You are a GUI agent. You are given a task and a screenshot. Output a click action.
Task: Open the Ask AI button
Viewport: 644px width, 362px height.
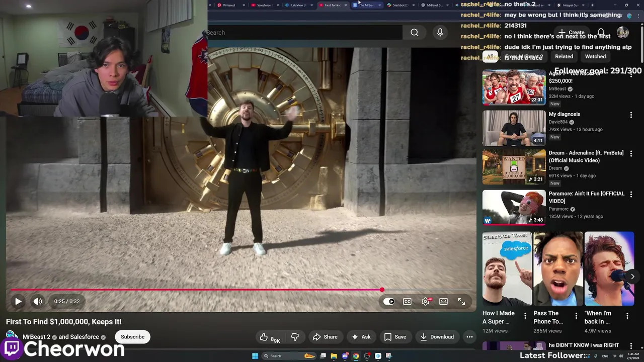tap(361, 337)
